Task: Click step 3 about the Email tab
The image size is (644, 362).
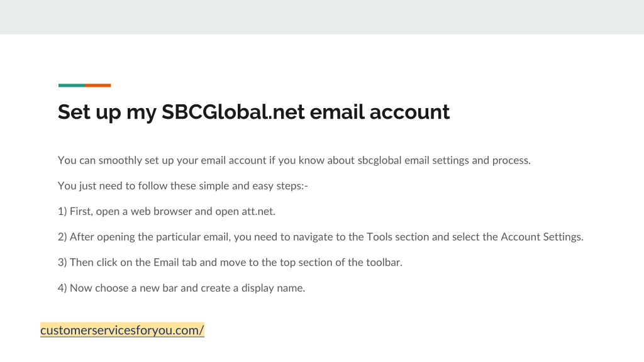Action: pyautogui.click(x=230, y=262)
